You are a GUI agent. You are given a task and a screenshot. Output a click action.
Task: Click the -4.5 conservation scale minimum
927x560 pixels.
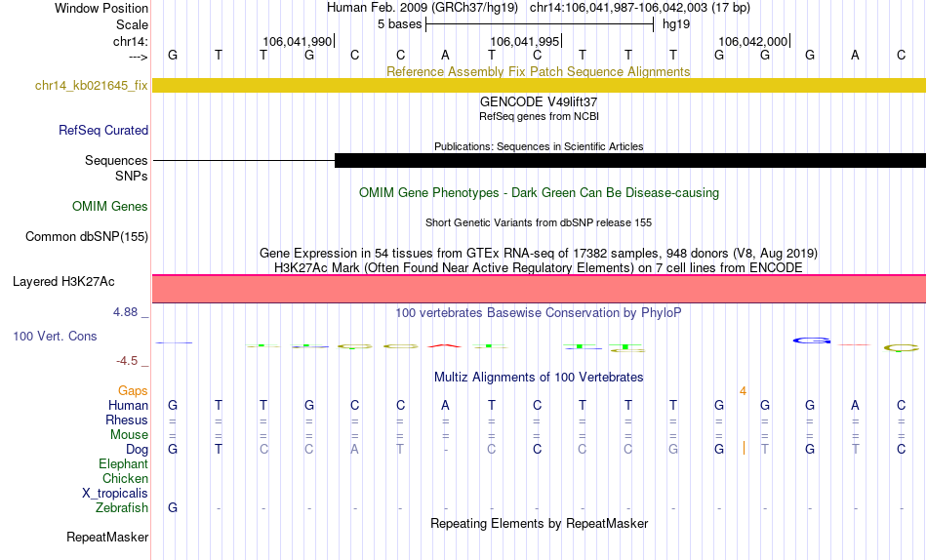point(127,361)
